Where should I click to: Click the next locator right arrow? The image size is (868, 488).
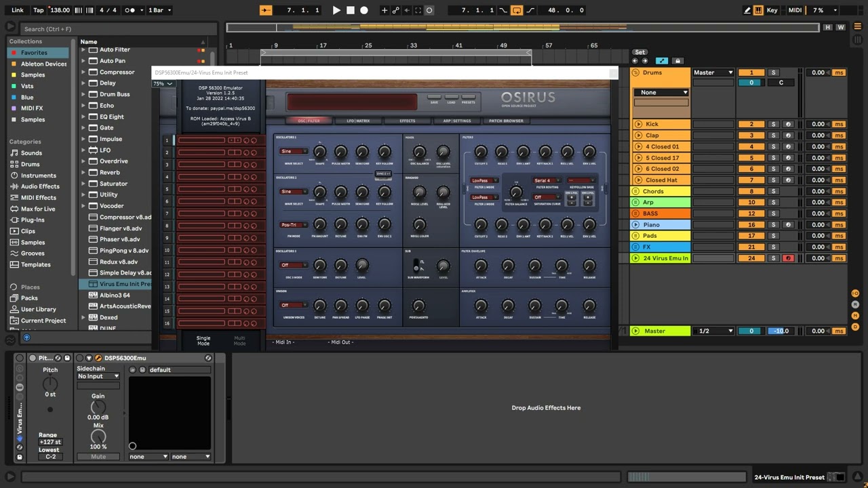pyautogui.click(x=644, y=61)
